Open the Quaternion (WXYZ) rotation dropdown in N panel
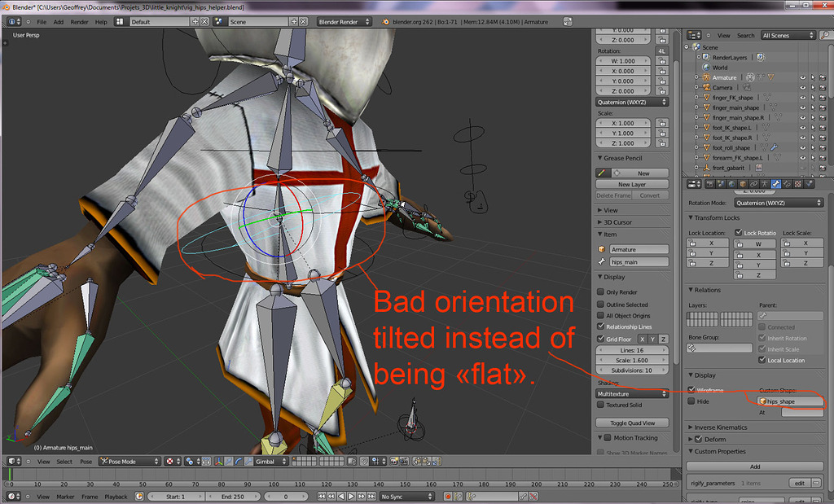This screenshot has width=834, height=504. coord(632,102)
